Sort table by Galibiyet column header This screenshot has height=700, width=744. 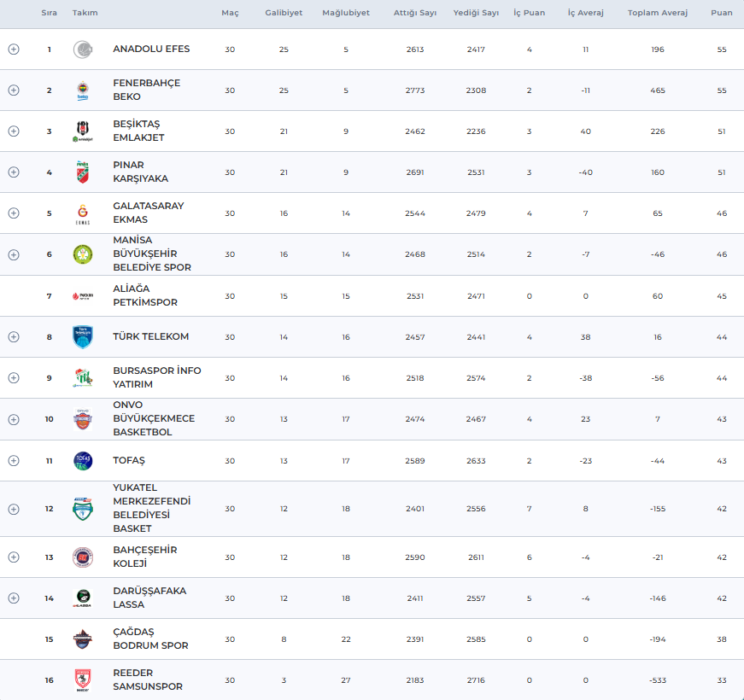tap(284, 14)
